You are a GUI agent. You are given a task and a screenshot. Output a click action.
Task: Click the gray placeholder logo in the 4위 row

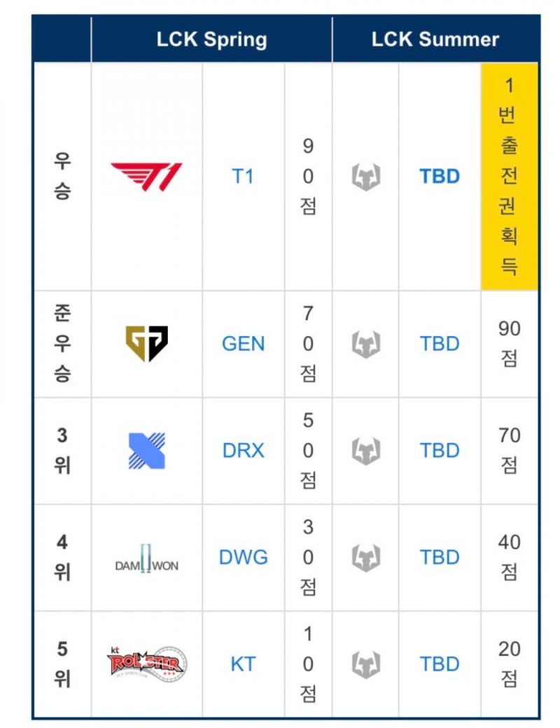pos(366,558)
